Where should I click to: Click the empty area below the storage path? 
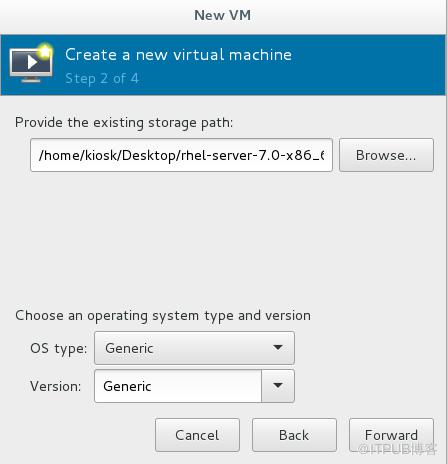[223, 237]
